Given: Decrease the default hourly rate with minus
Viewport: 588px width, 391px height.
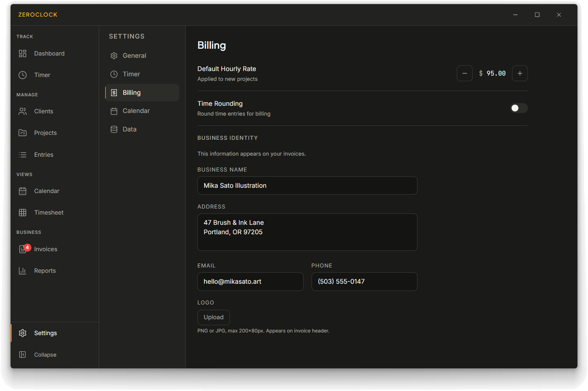Looking at the screenshot, I should click(x=464, y=73).
